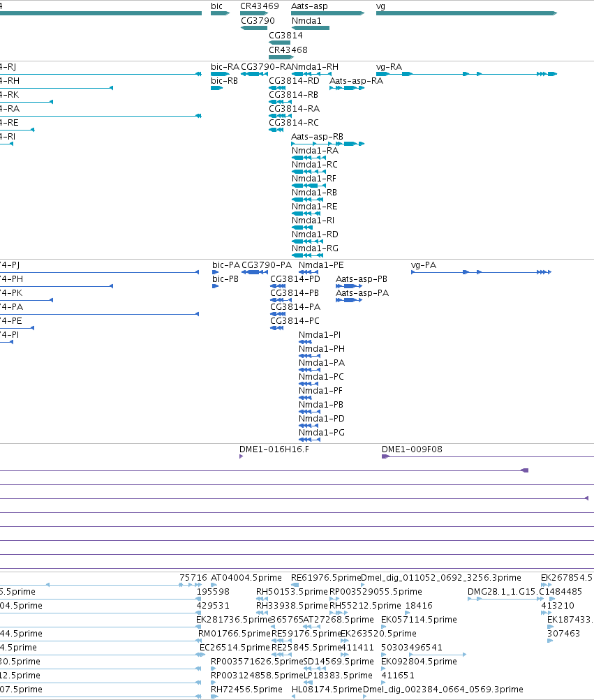The width and height of the screenshot is (594, 700).
Task: Click the vg-RA transcript label
Action: (389, 67)
